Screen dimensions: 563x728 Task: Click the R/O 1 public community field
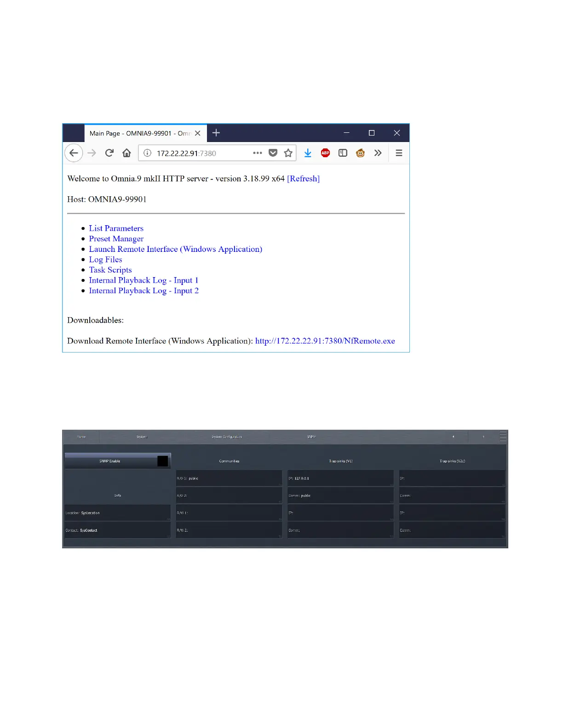tap(229, 478)
